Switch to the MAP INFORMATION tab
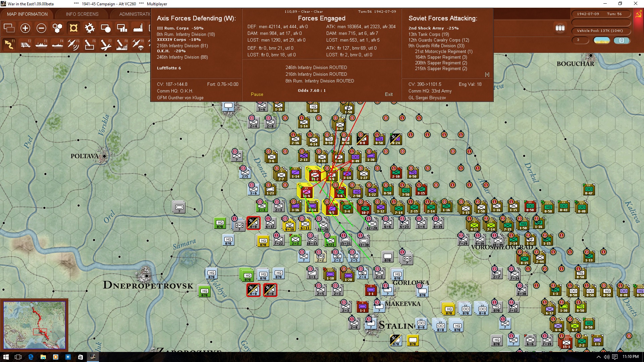 (x=27, y=14)
